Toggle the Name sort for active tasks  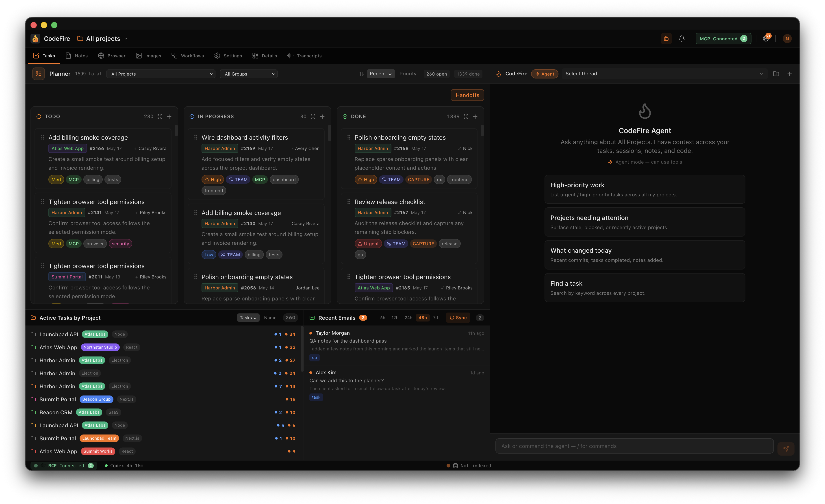[x=270, y=318]
